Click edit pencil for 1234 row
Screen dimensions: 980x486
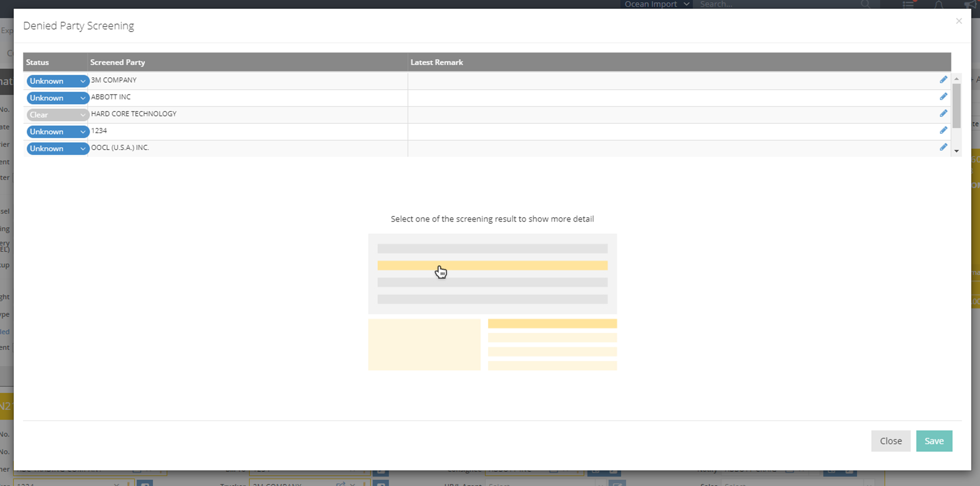click(x=943, y=131)
